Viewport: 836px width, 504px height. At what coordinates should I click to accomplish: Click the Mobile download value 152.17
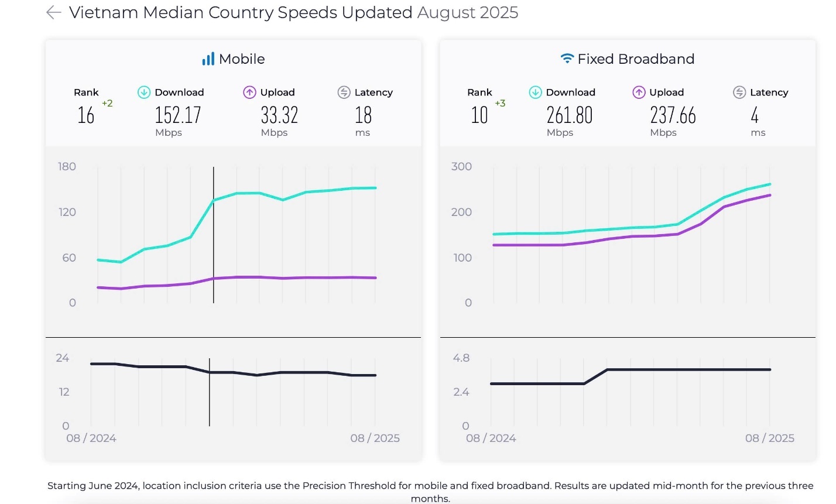tap(178, 115)
